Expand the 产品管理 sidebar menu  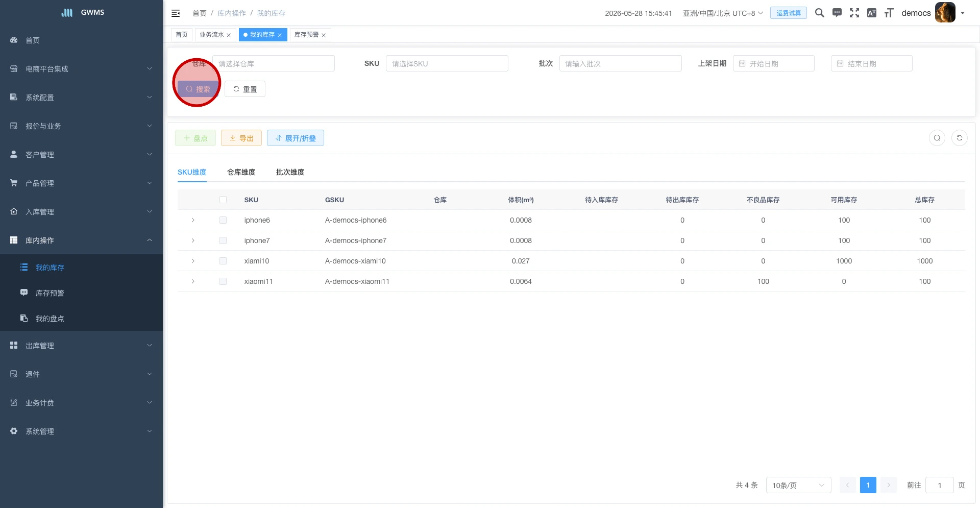(82, 183)
